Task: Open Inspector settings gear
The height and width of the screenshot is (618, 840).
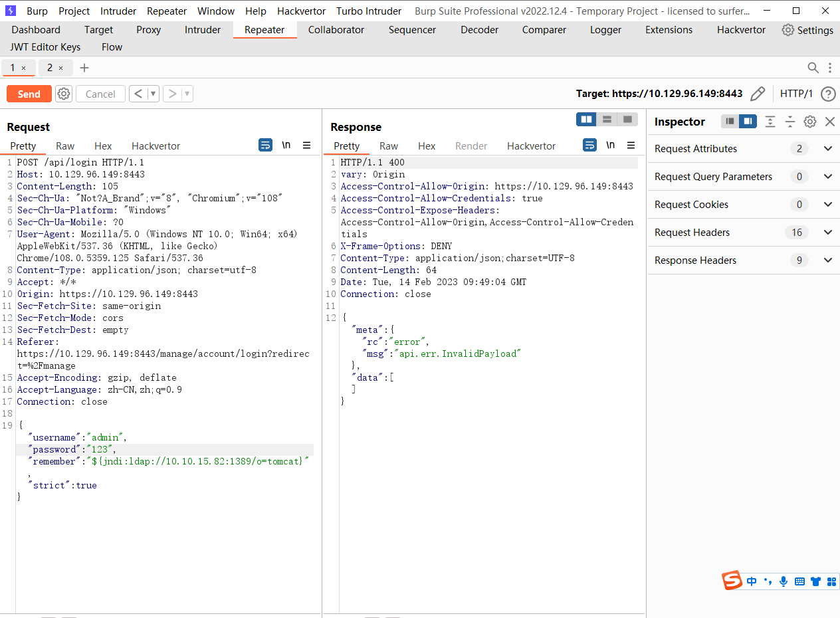Action: tap(810, 122)
